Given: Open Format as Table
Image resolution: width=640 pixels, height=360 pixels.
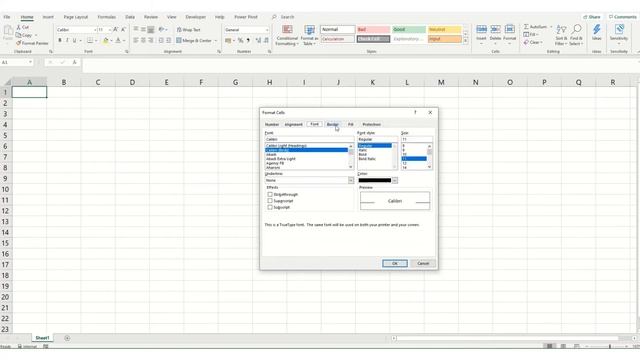Looking at the screenshot, I should (309, 36).
